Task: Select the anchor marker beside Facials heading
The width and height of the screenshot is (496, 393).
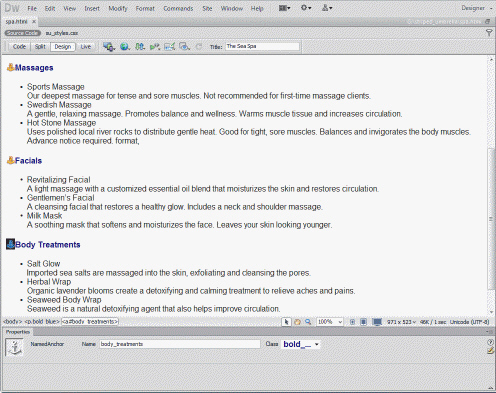Action: pos(11,160)
